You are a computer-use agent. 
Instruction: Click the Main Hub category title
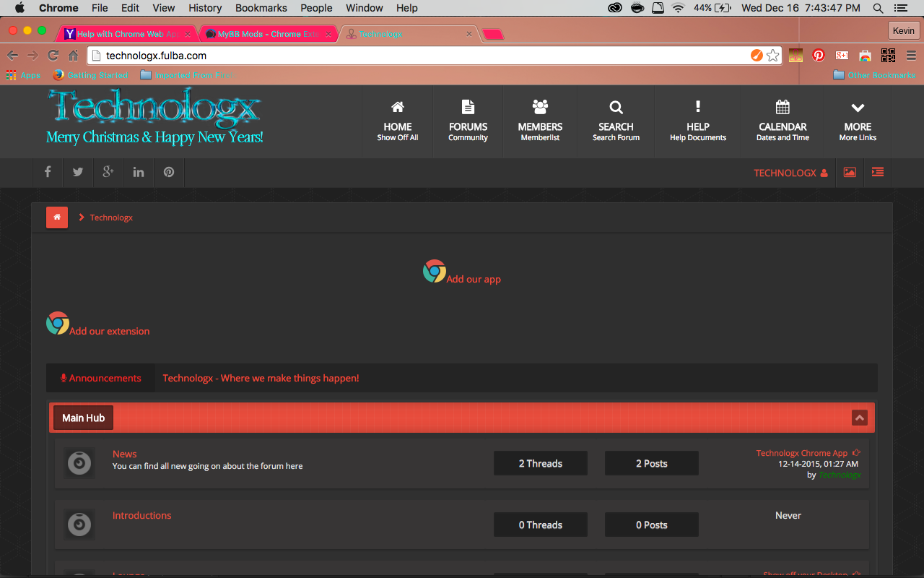(x=83, y=418)
